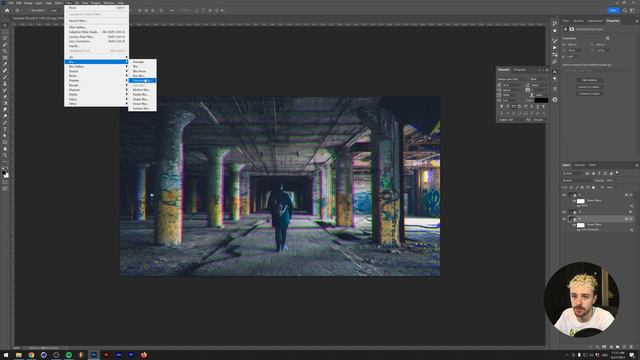This screenshot has width=640, height=360.
Task: Filter layers by type layer icon
Action: pyautogui.click(x=599, y=173)
